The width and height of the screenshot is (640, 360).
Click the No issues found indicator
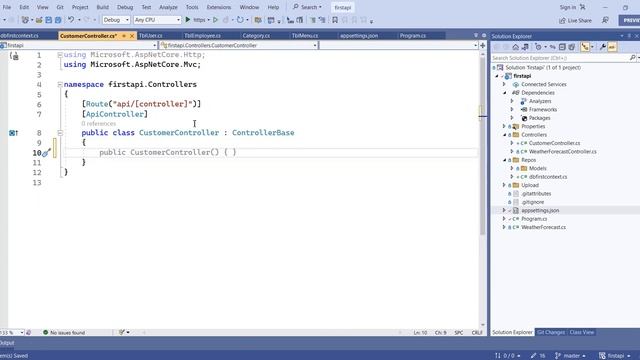coord(64,333)
